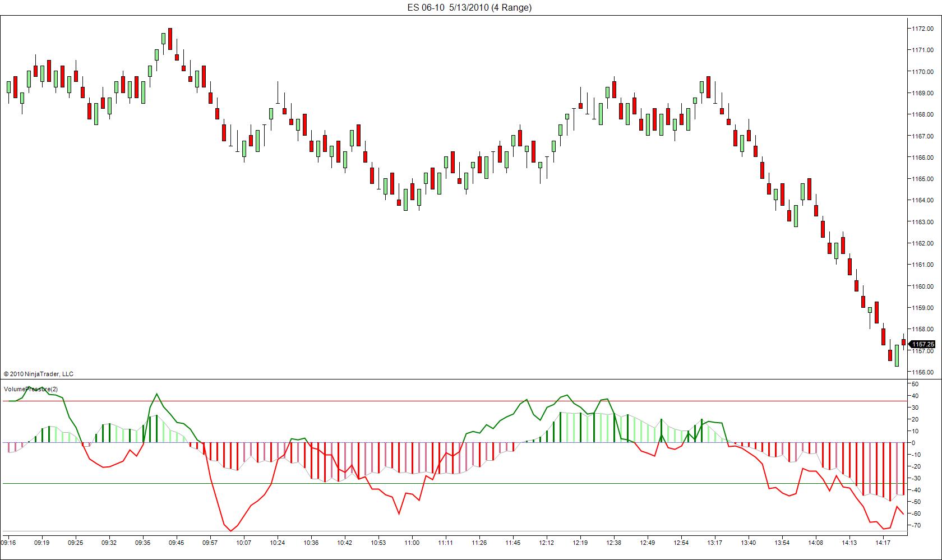
Task: Click the NinjaTrader copyright text
Action: coord(39,374)
